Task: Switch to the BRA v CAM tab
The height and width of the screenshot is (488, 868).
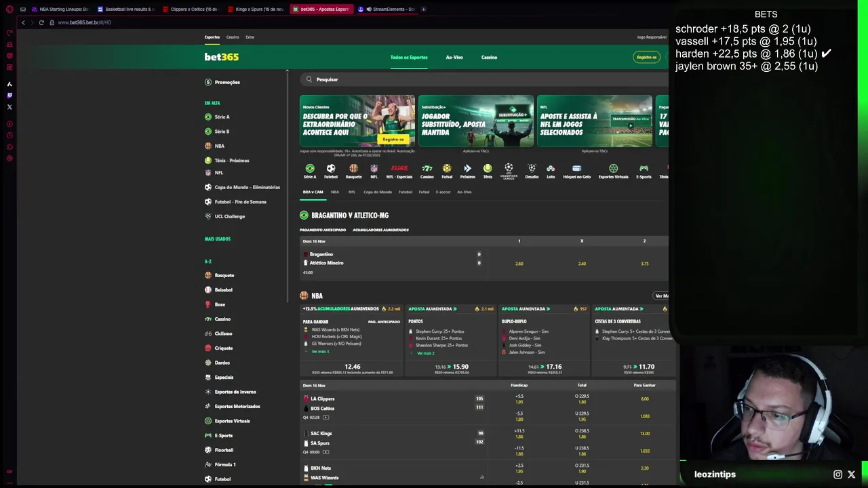Action: [x=313, y=192]
